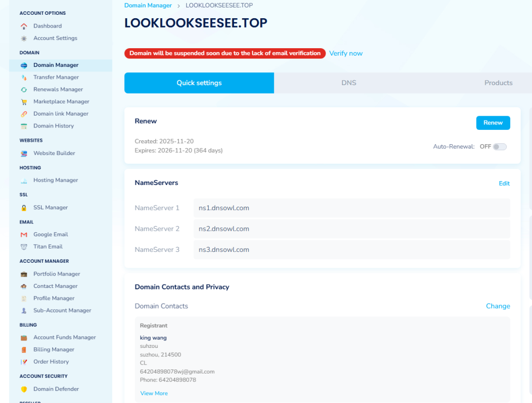The height and width of the screenshot is (403, 532).
Task: Click the blue Renew button
Action: (493, 123)
